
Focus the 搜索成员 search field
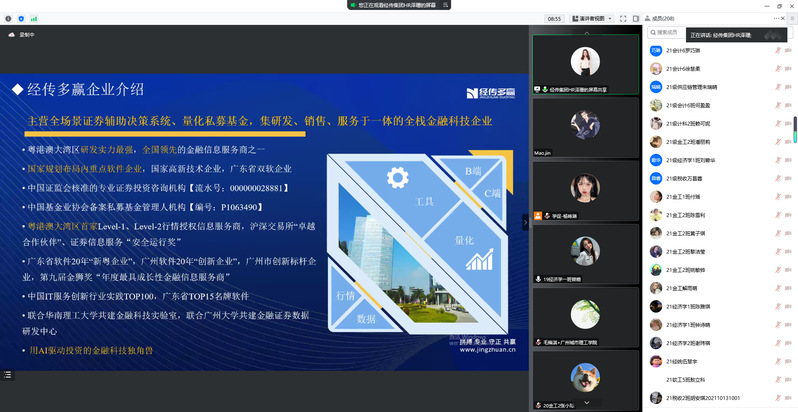pyautogui.click(x=667, y=33)
